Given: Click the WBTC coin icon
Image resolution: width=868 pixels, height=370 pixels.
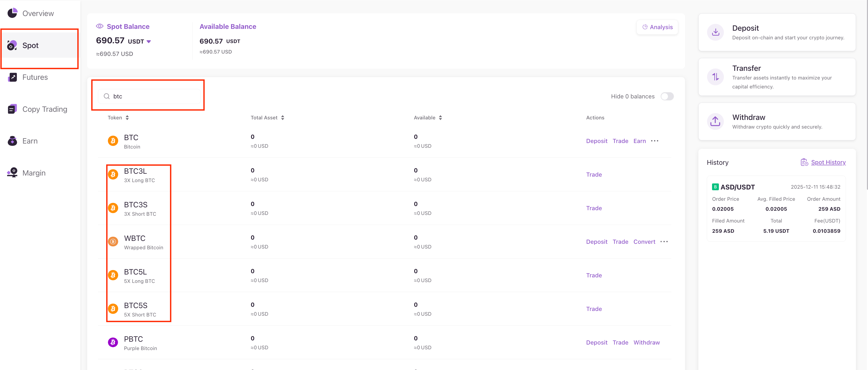Looking at the screenshot, I should pos(113,242).
